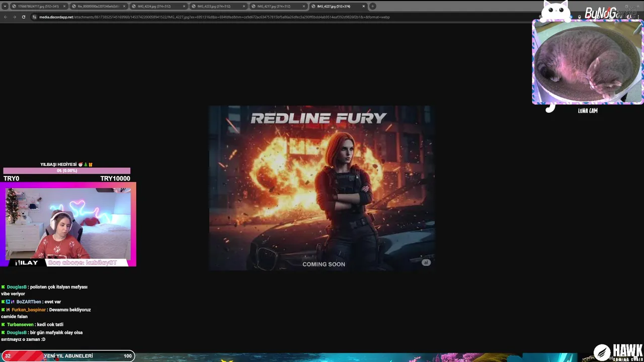Go forward in browser history

(14, 17)
